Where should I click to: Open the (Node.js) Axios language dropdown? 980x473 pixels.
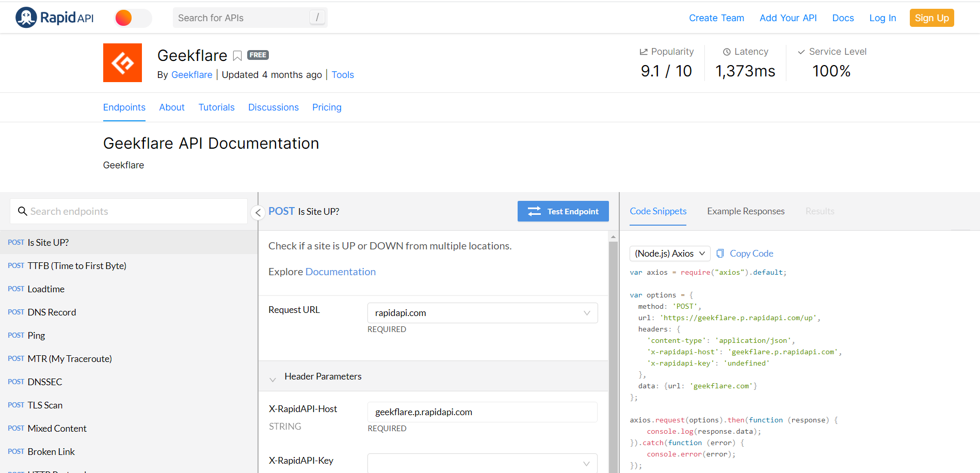[x=669, y=254]
